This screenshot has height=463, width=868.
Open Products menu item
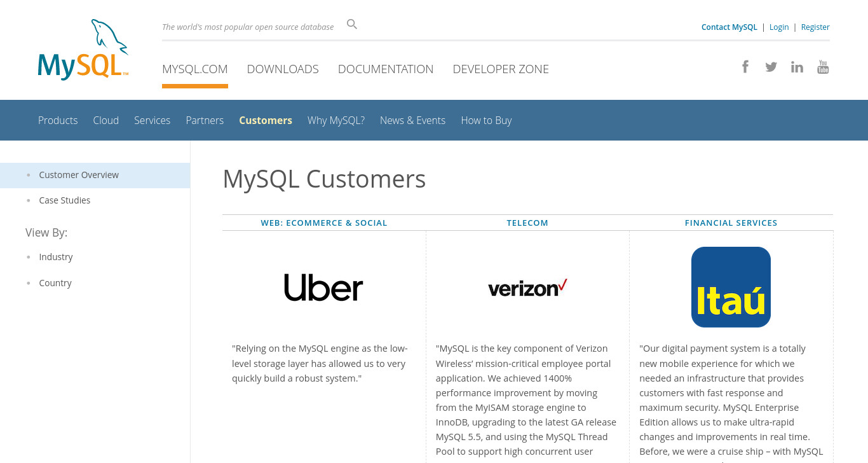[x=58, y=120]
